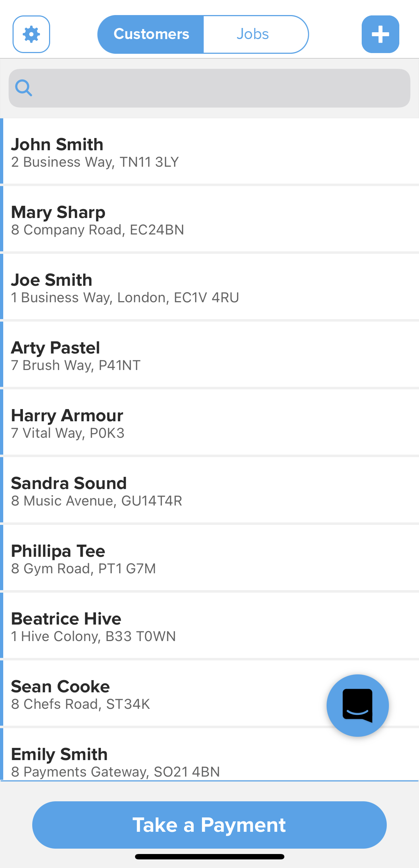Open John Smith customer record

(x=57, y=144)
